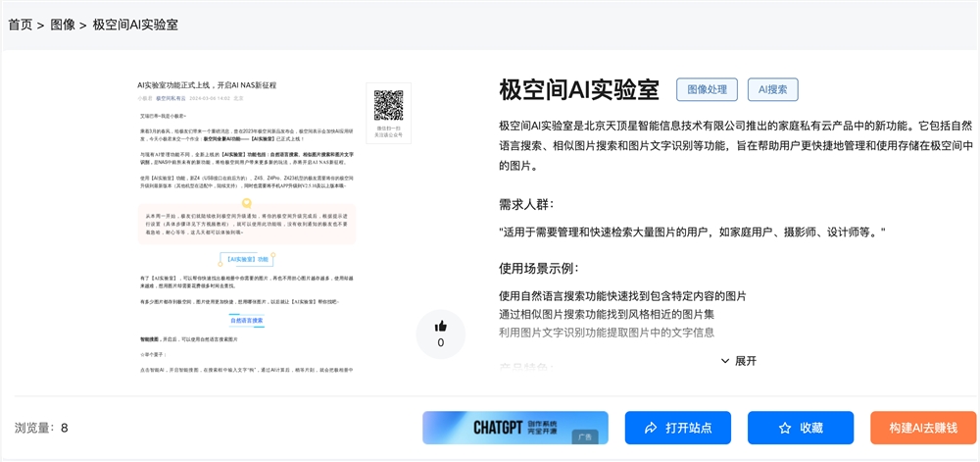The width and height of the screenshot is (980, 462).
Task: Click the thumbs-up like icon
Action: coord(441,327)
